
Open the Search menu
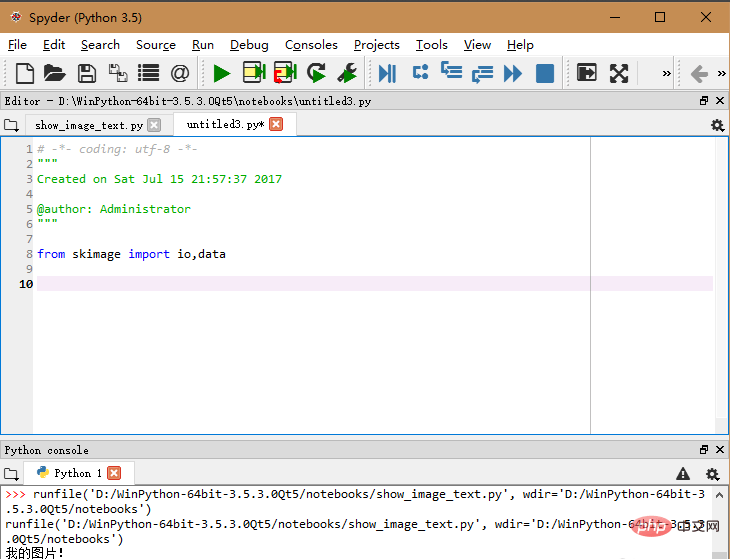[x=100, y=45]
